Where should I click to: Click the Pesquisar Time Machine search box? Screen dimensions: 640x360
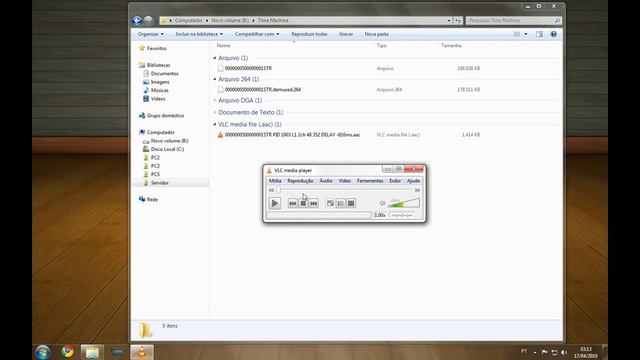(513, 20)
